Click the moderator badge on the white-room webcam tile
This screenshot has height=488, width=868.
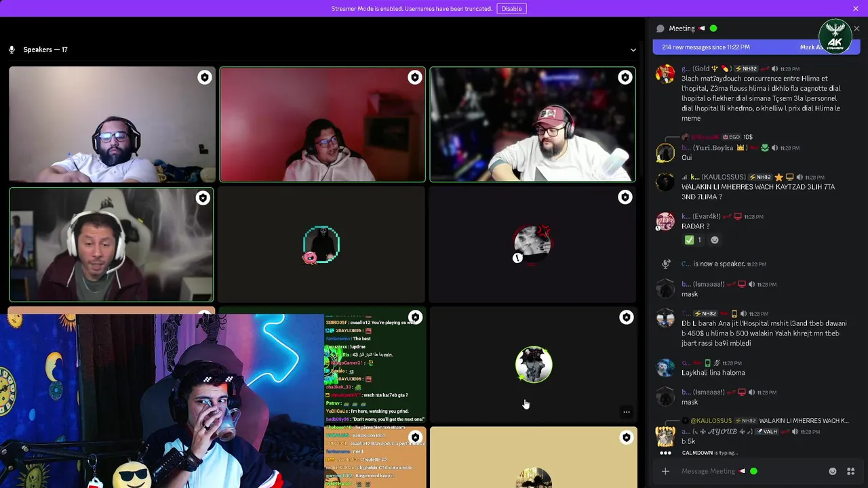pyautogui.click(x=204, y=78)
